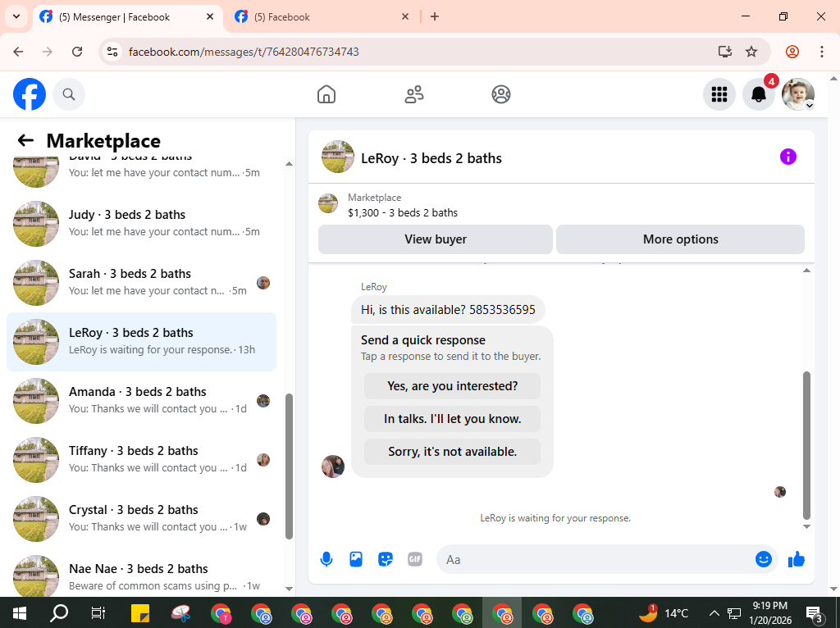Open the Amanda 3 beds 2 baths conversation

coord(141,400)
